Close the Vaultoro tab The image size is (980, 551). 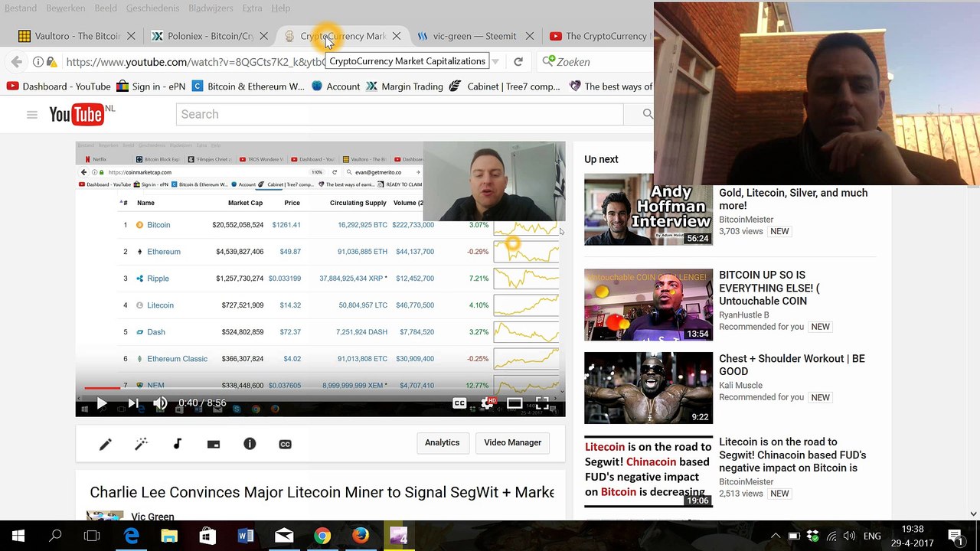click(131, 36)
